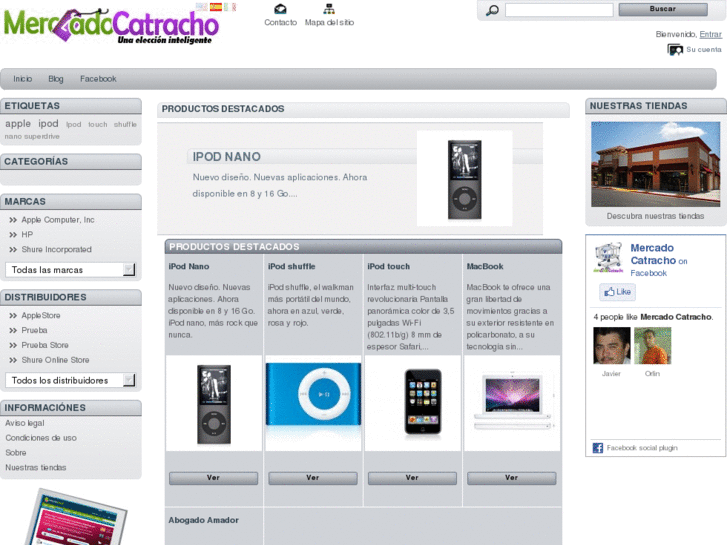Open the iPod shuffle product title
Image resolution: width=727 pixels, height=545 pixels.
coord(291,267)
